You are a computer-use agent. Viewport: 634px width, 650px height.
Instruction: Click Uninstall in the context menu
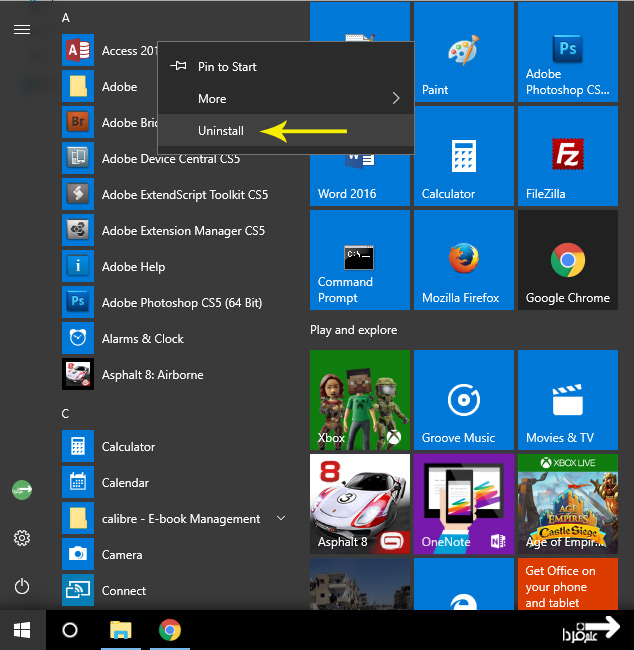221,131
